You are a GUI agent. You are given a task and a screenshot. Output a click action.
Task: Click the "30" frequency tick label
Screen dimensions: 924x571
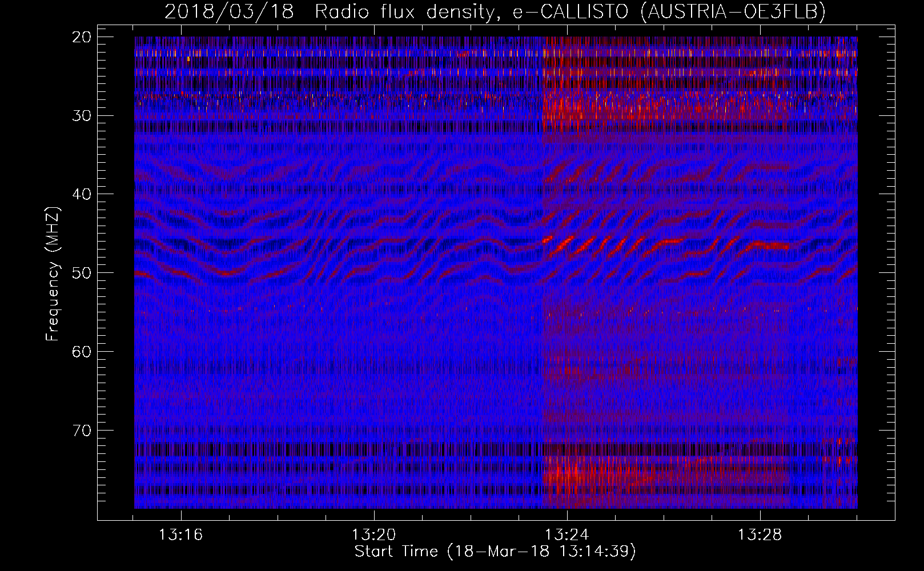(82, 116)
